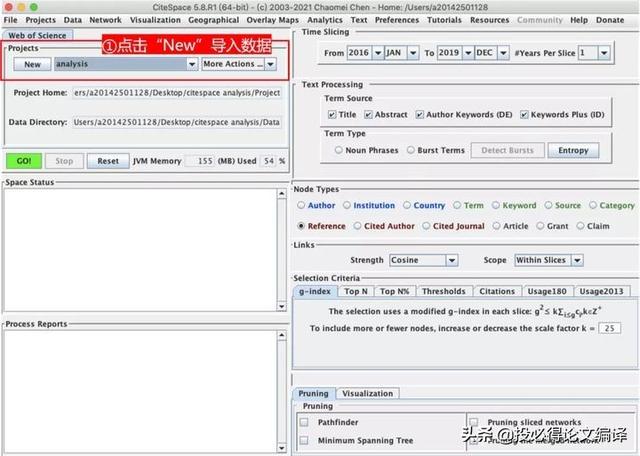The image size is (640, 456).
Task: Click the New project button
Action: tap(32, 64)
